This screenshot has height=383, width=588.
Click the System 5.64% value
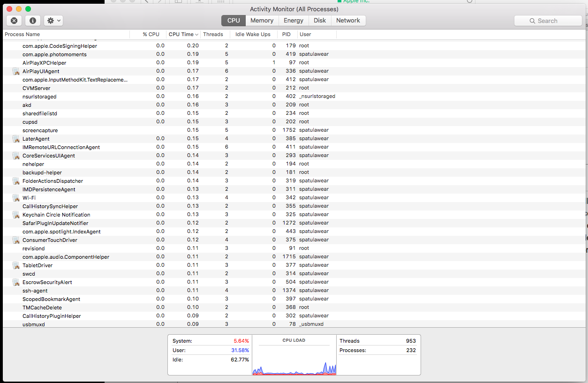click(241, 341)
